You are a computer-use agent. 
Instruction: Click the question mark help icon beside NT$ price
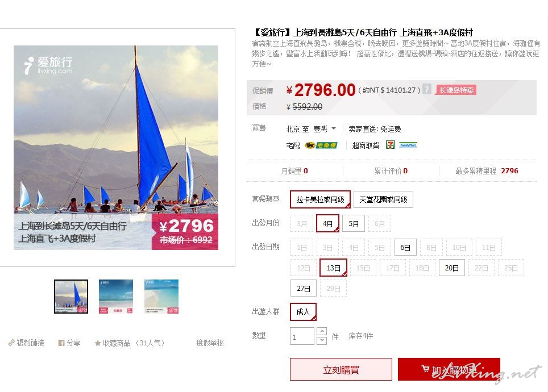coord(426,89)
